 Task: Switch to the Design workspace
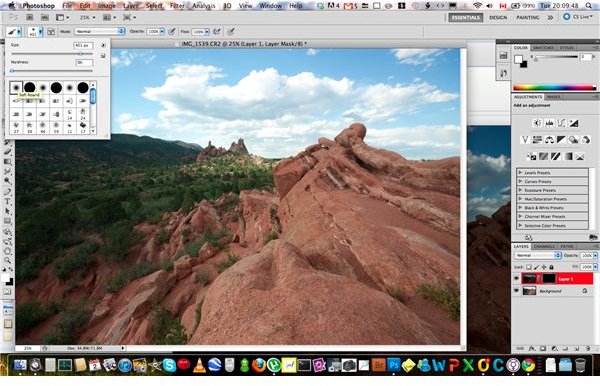(498, 17)
